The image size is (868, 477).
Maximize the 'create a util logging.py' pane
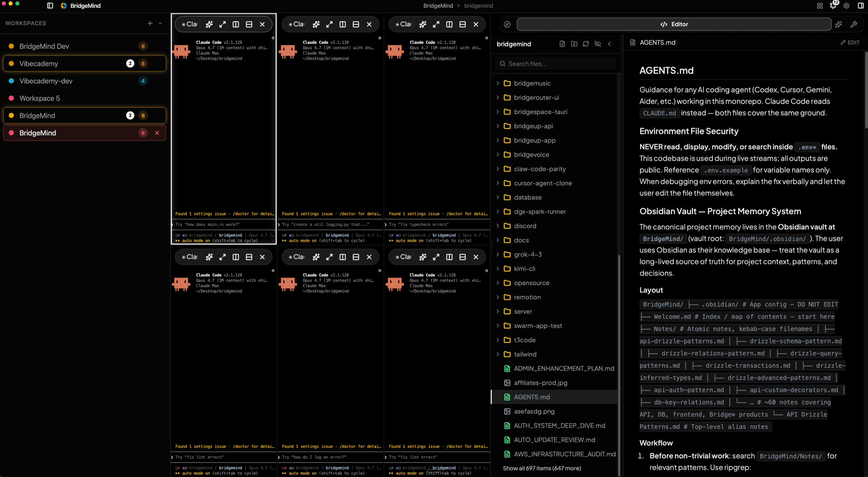[329, 24]
